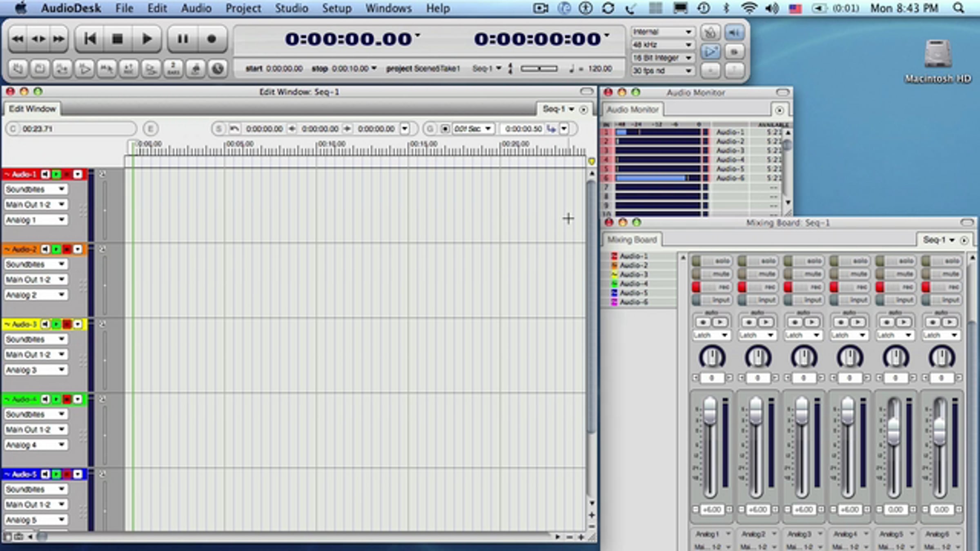Open the Seq-1 sequence menu in transport

[486, 69]
